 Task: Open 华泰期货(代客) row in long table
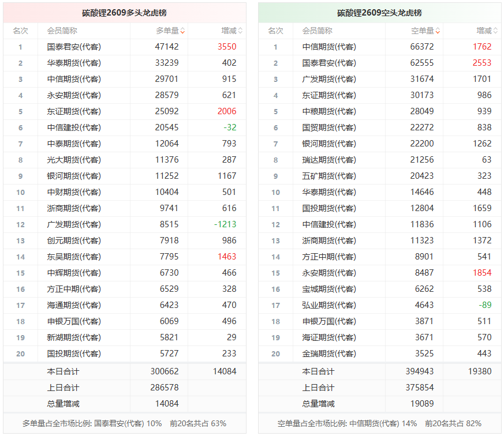[125, 63]
